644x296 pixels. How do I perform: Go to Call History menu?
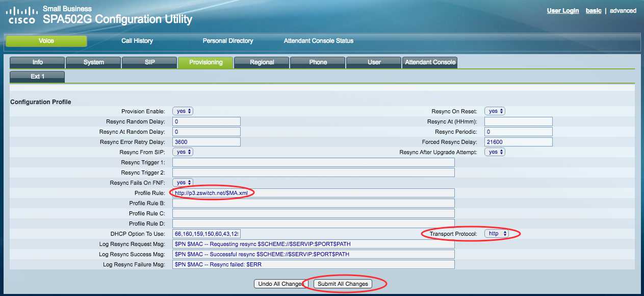click(137, 41)
